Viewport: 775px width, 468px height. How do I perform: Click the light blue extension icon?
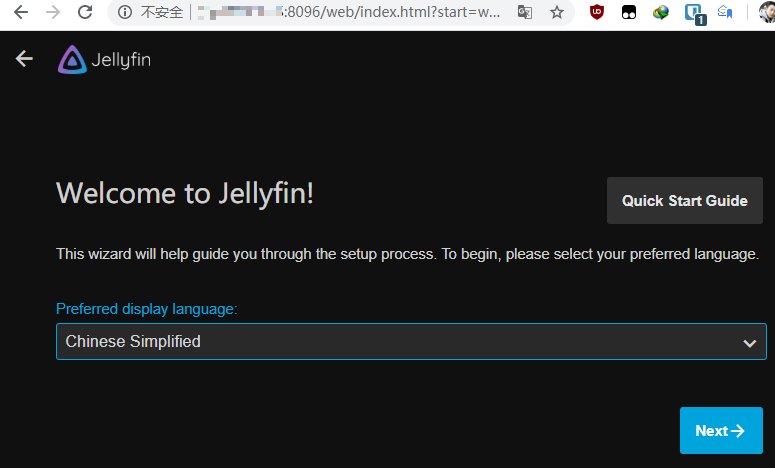(726, 13)
